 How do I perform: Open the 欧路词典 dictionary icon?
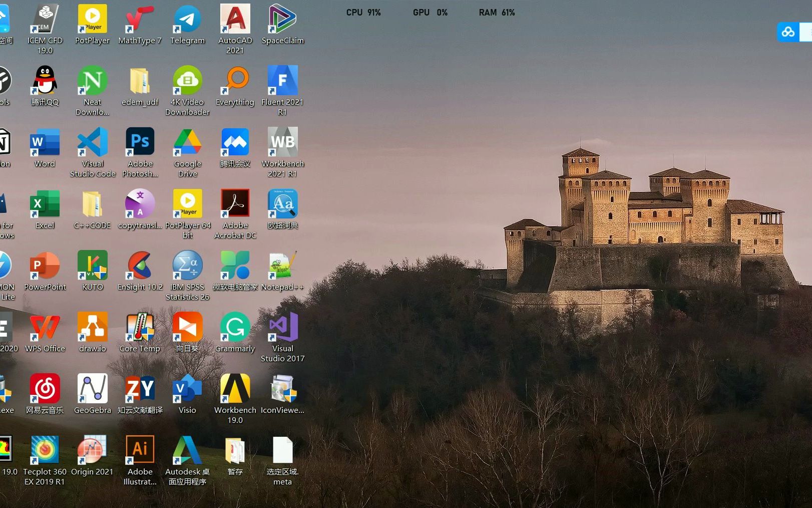click(x=283, y=209)
